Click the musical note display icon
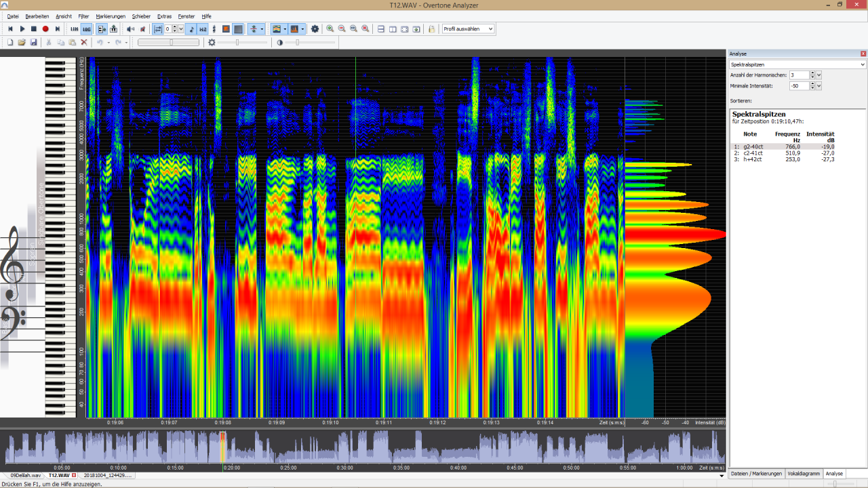 191,29
